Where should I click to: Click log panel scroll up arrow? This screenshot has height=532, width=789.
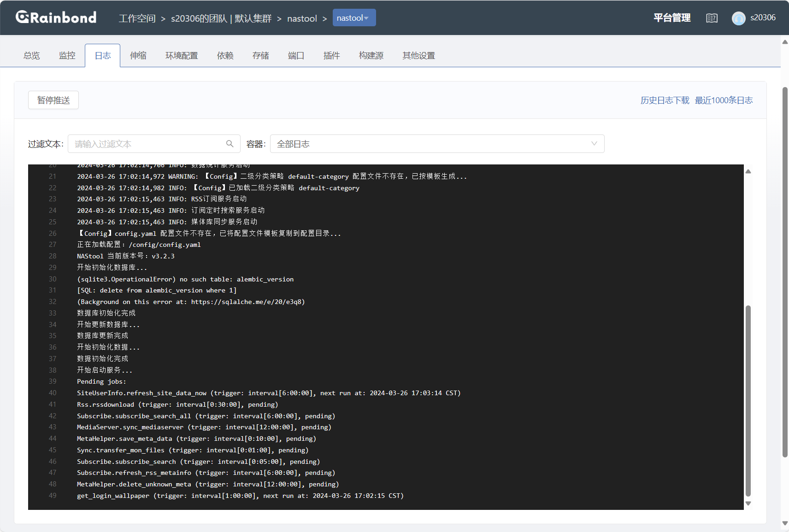coord(748,171)
